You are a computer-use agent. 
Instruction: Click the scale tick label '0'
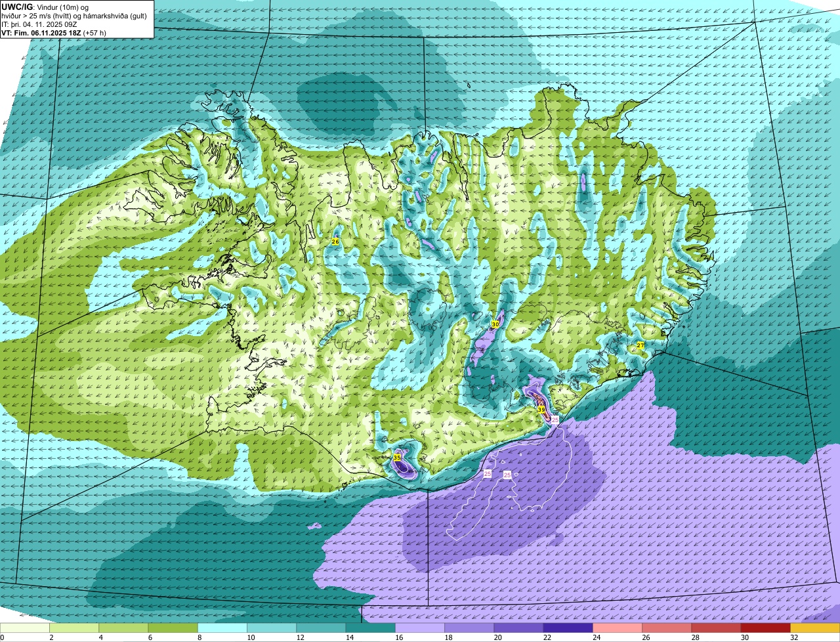click(2, 637)
